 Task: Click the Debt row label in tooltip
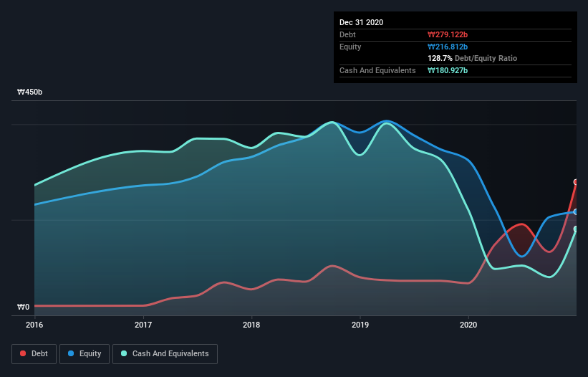(347, 34)
